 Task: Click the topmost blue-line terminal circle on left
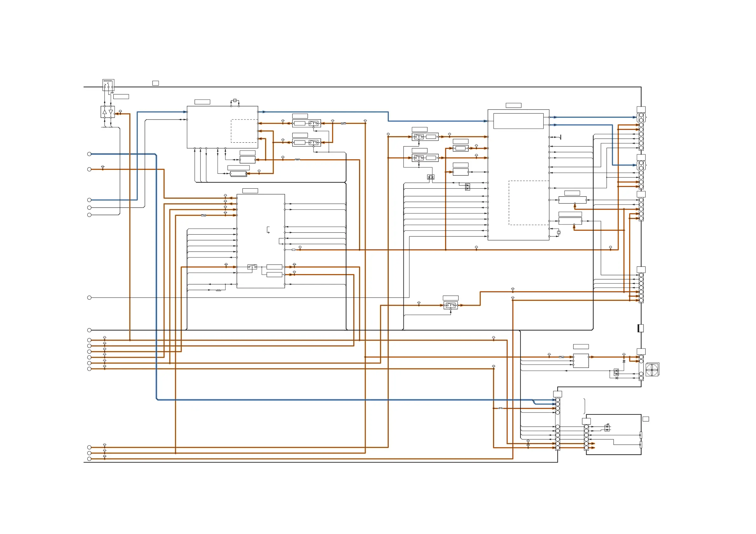[x=89, y=154]
